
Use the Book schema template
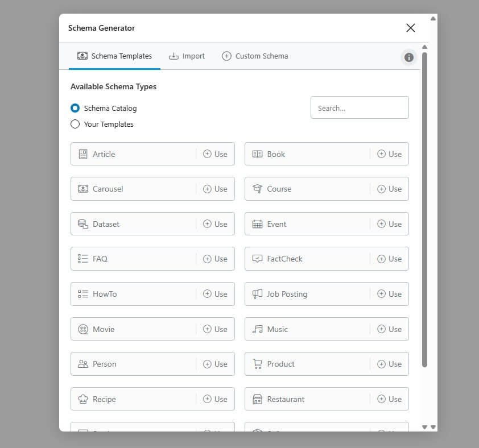pos(389,154)
